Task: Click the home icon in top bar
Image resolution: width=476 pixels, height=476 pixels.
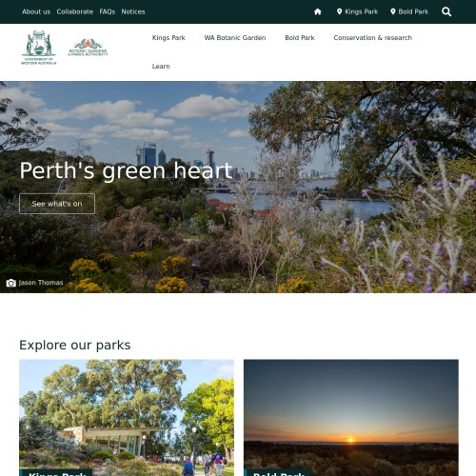Action: coord(318,11)
